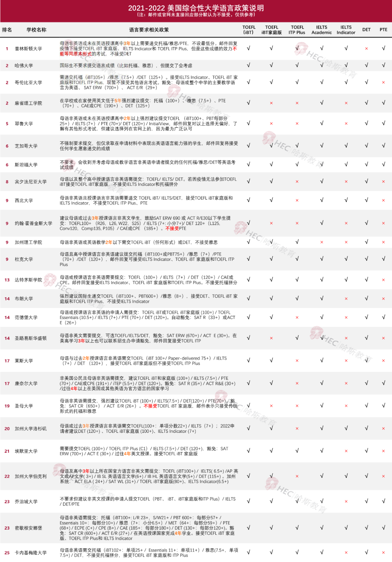Click the red cross in 普林斯顿大学's DET cell
The image size is (392, 562).
coord(367,48)
